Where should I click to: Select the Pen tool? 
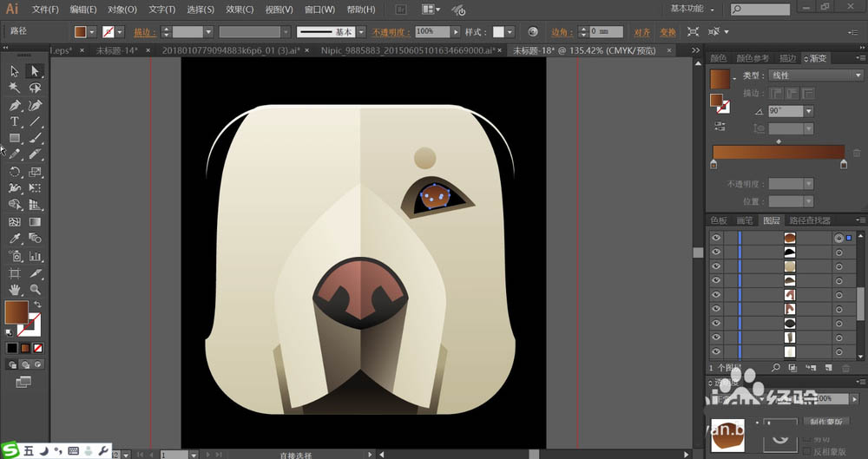[x=15, y=105]
